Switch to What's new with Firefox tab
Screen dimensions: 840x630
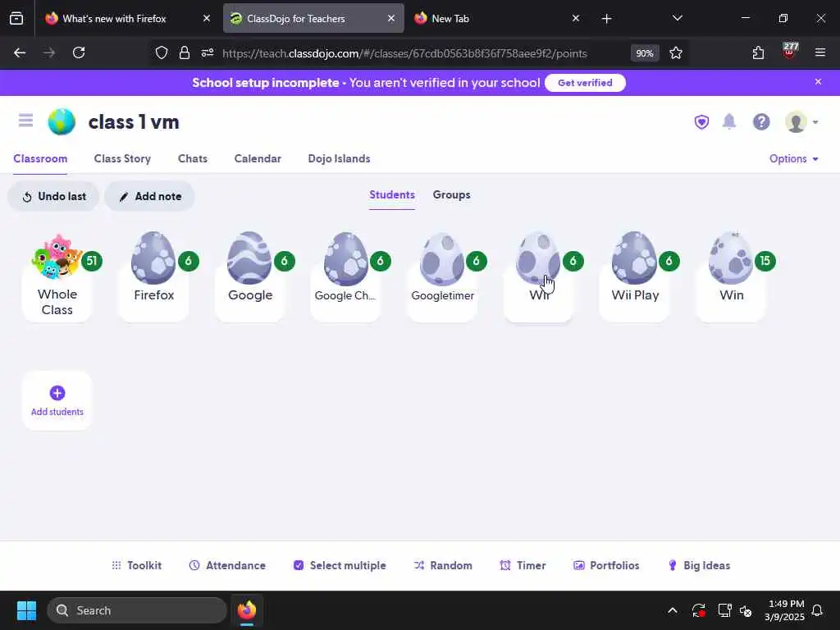pyautogui.click(x=128, y=18)
